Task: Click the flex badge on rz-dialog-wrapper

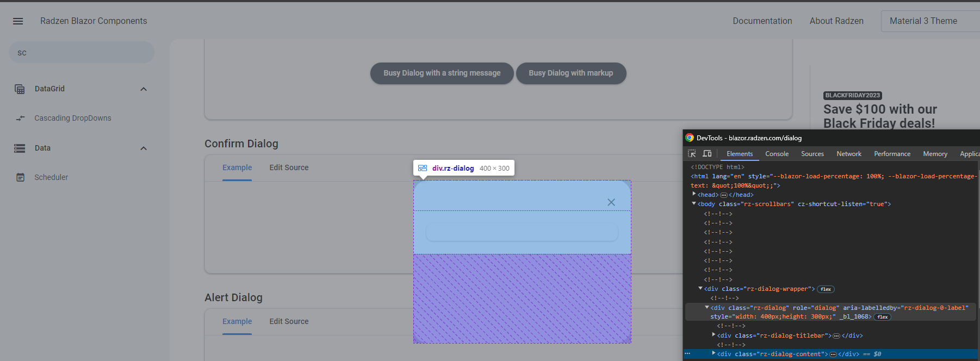Action: pos(826,289)
